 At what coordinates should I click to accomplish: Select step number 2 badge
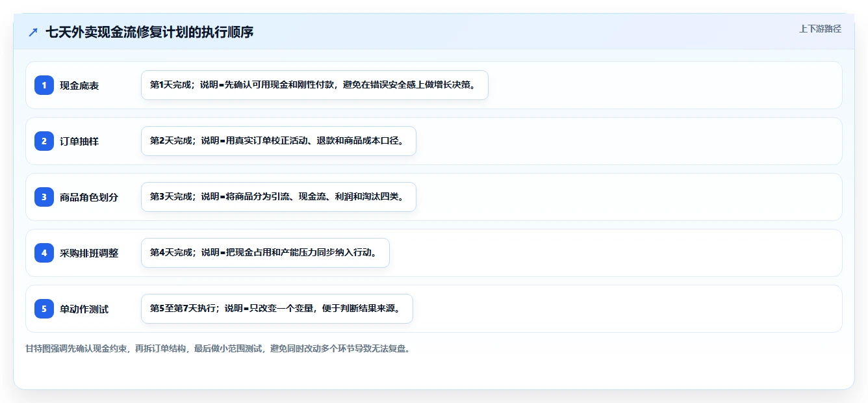tap(44, 141)
